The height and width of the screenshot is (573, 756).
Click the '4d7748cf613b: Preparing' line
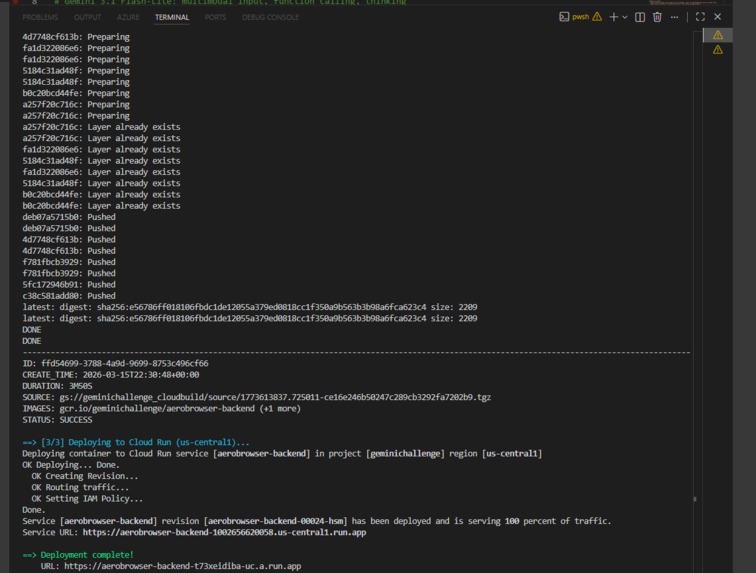(76, 37)
